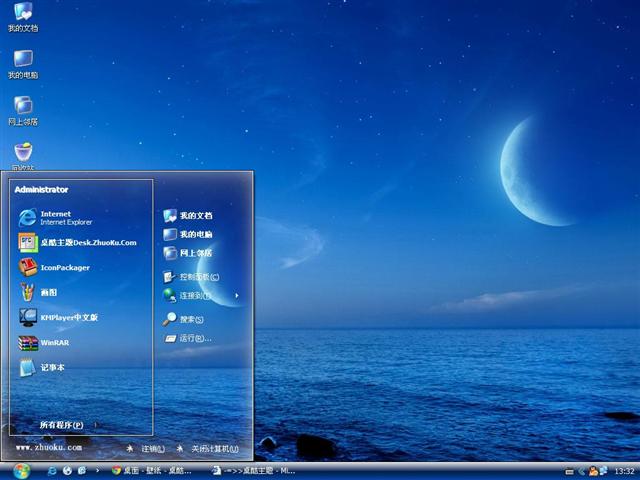640x480 pixels.
Task: Click the 注销(L) log off button
Action: pyautogui.click(x=146, y=449)
